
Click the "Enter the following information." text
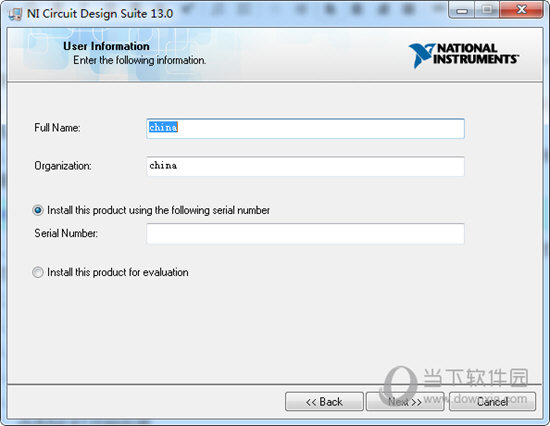coord(140,60)
